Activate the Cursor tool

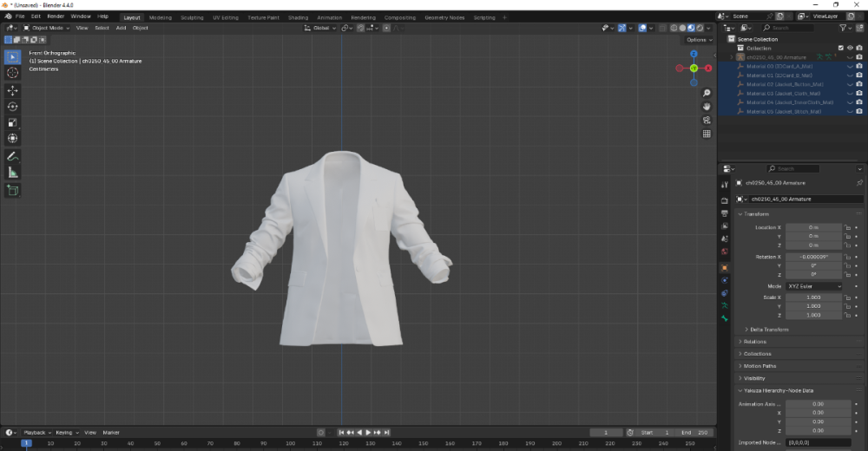click(x=13, y=73)
